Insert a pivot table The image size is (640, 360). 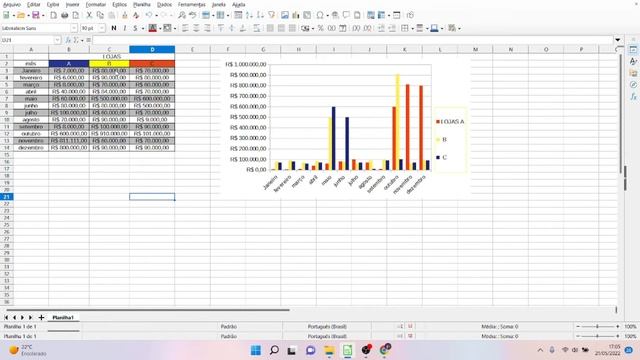(x=307, y=15)
